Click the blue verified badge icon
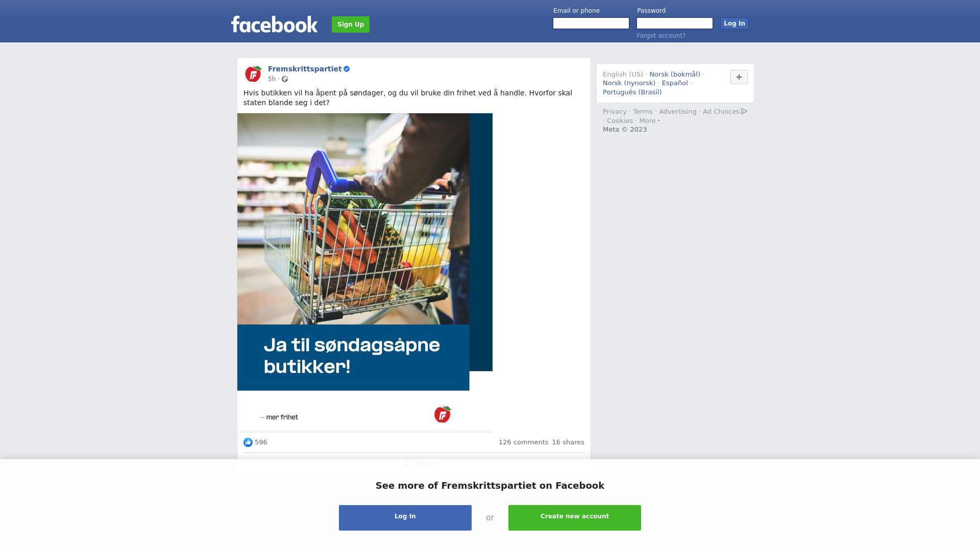Screen dimensions: 980x551 [347, 69]
